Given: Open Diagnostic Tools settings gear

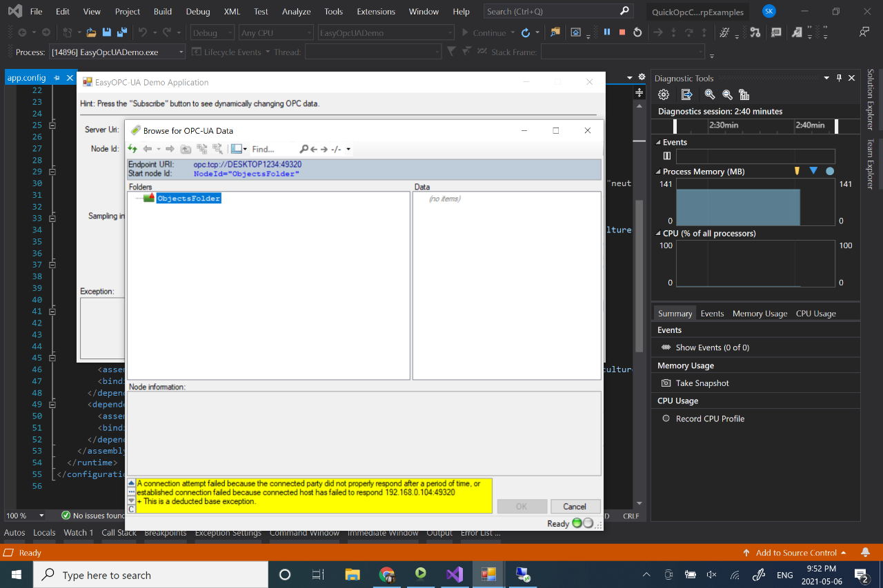Looking at the screenshot, I should (x=664, y=94).
